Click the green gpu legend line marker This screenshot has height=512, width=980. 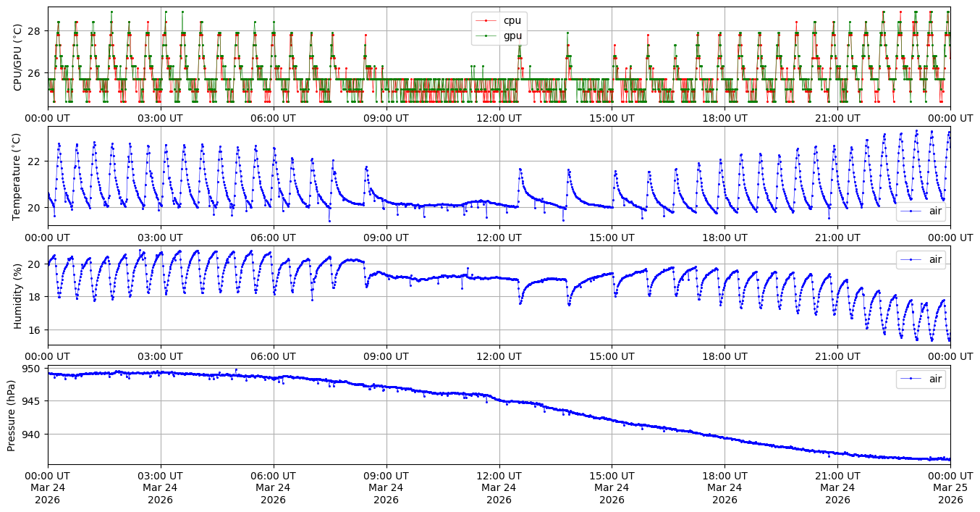point(486,35)
